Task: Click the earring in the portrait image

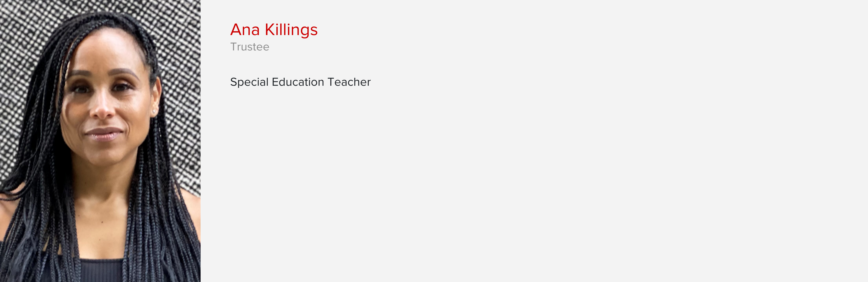Action: [x=154, y=111]
